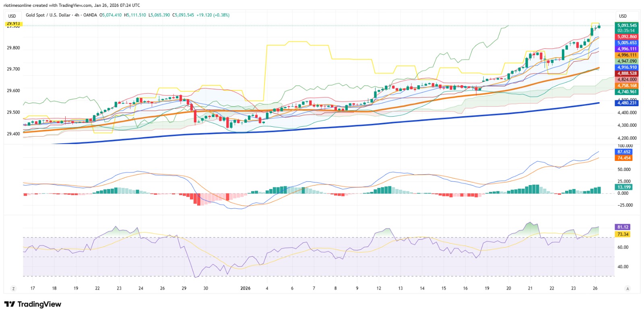
Task: Click the purple 4,996.111 indicator label
Action: click(x=627, y=49)
